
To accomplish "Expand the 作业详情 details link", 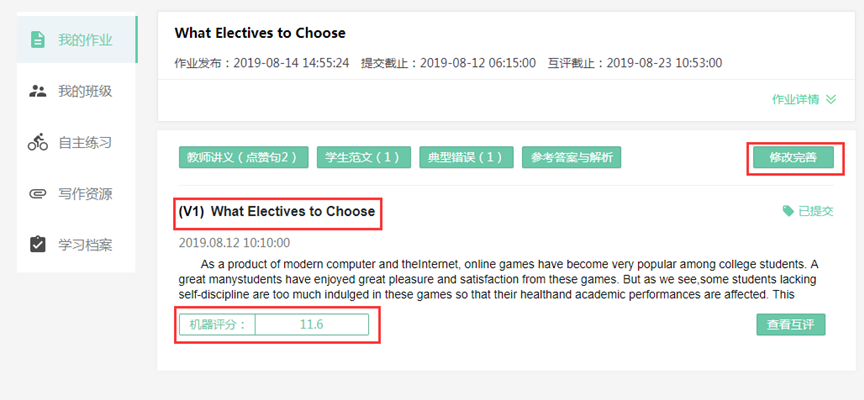I will [x=795, y=100].
